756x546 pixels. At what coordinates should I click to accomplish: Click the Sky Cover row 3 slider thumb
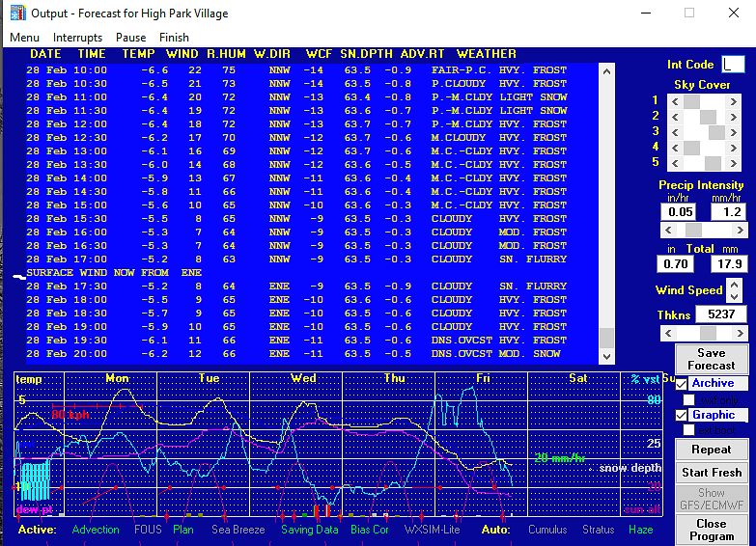click(x=716, y=132)
